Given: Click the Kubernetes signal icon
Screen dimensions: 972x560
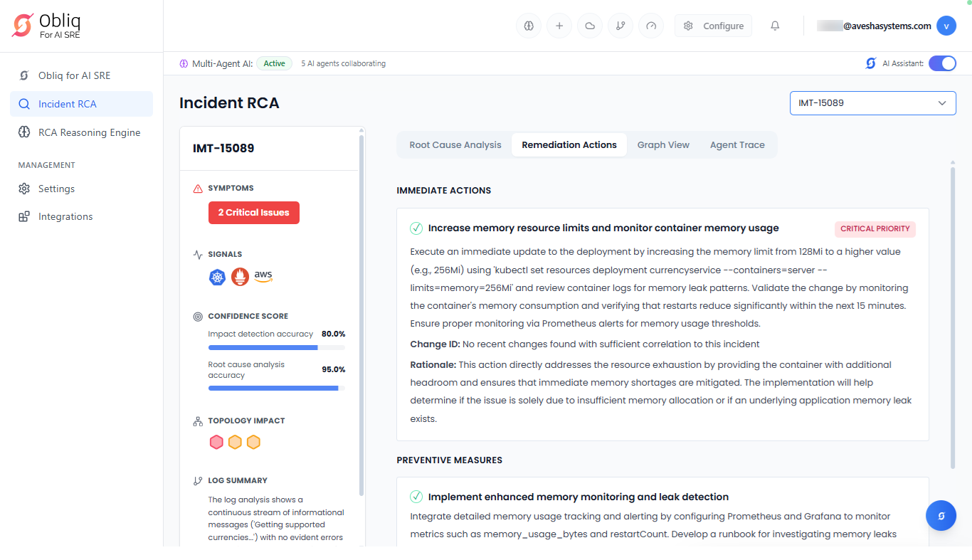Looking at the screenshot, I should (217, 277).
